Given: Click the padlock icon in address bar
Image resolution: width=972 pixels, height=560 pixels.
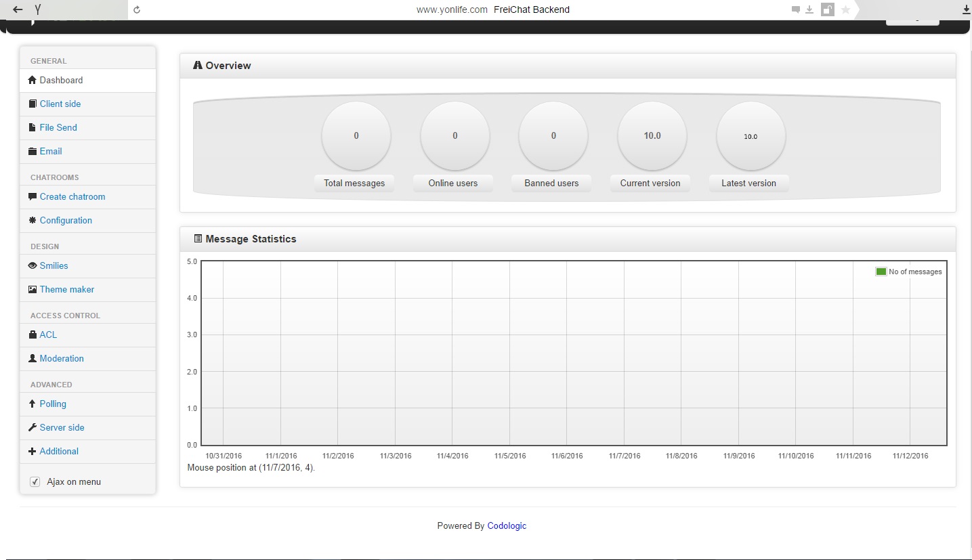Looking at the screenshot, I should pos(827,9).
